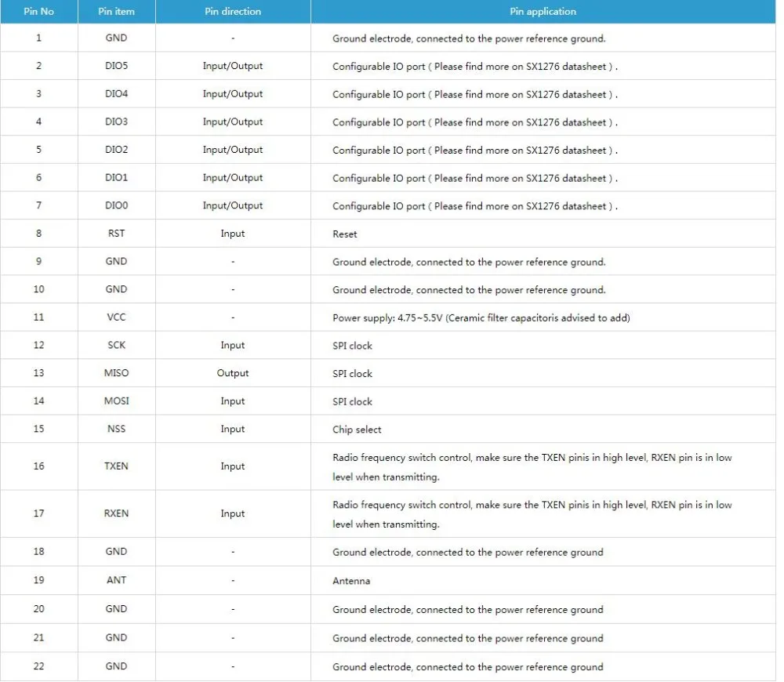Click pin number 22 cell
Image resolution: width=784 pixels, height=682 pixels.
[39, 666]
